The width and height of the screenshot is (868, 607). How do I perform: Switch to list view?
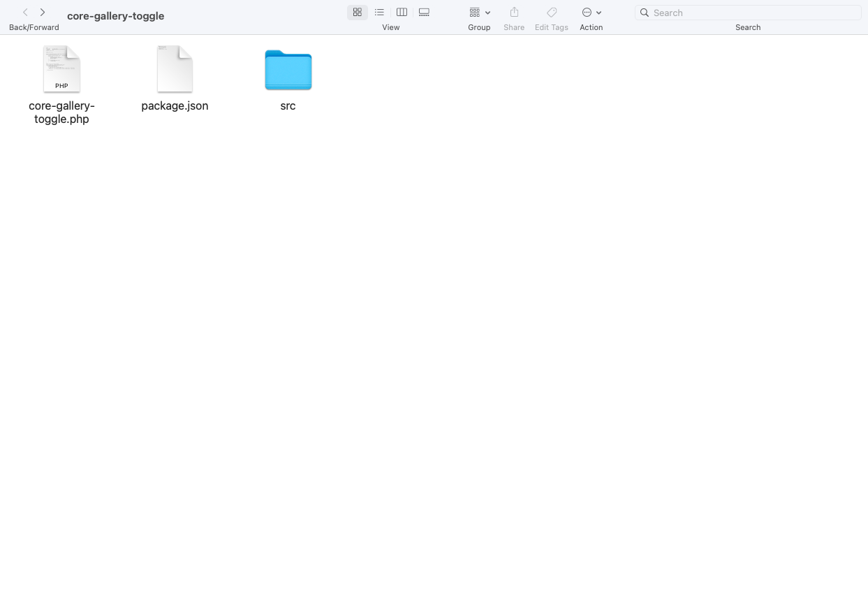379,13
